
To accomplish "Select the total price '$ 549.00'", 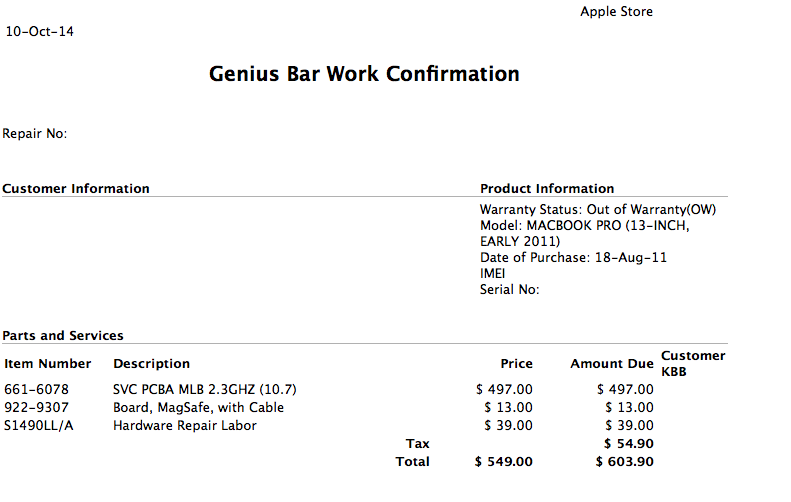I will click(503, 462).
